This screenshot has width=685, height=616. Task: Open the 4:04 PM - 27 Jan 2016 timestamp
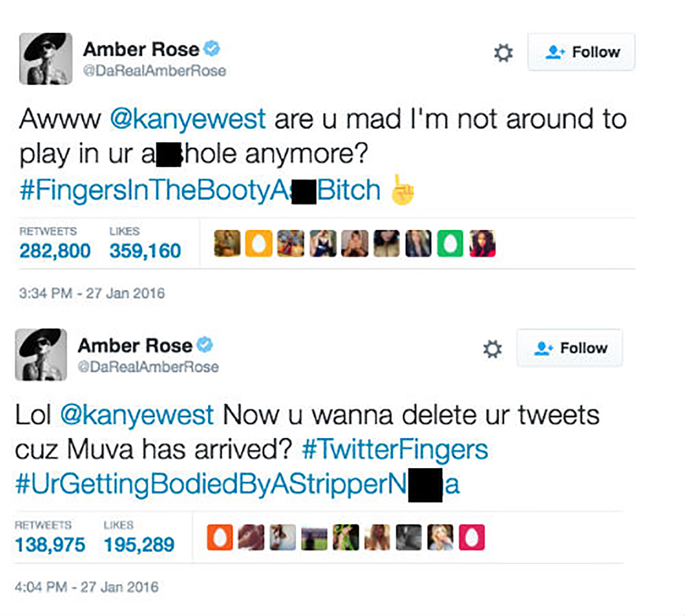pos(87,587)
